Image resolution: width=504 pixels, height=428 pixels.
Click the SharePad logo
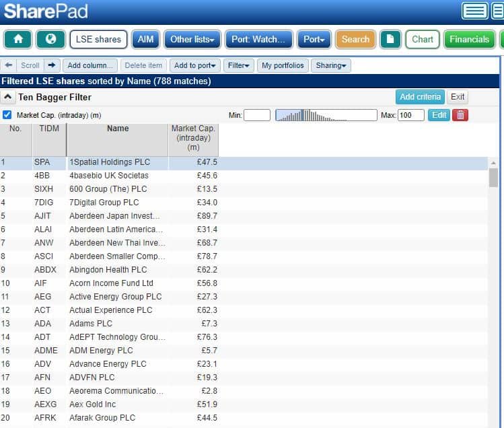[x=46, y=11]
